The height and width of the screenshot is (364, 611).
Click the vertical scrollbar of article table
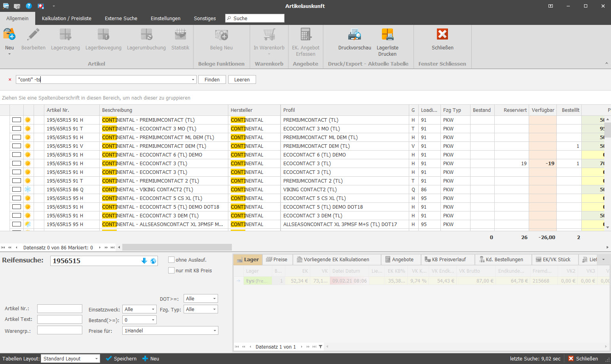(608, 130)
